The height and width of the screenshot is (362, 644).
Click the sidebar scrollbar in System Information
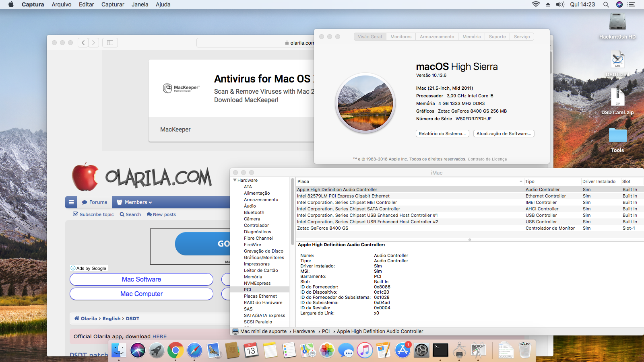293,212
